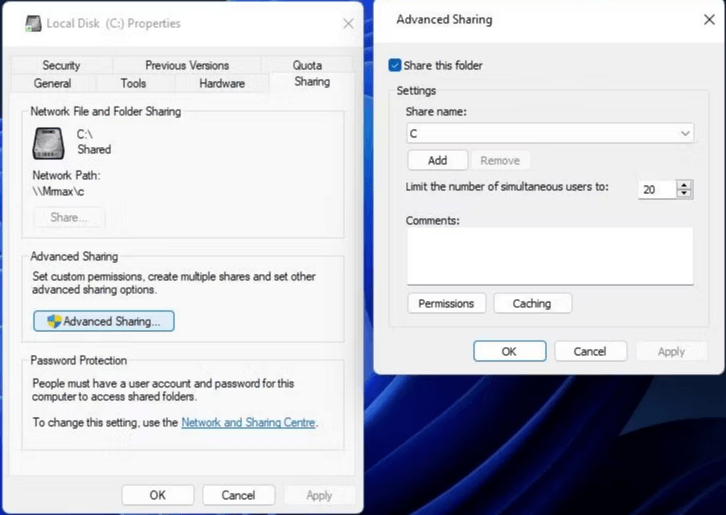Click the simultaneous users number field
The image size is (726, 515).
point(656,189)
